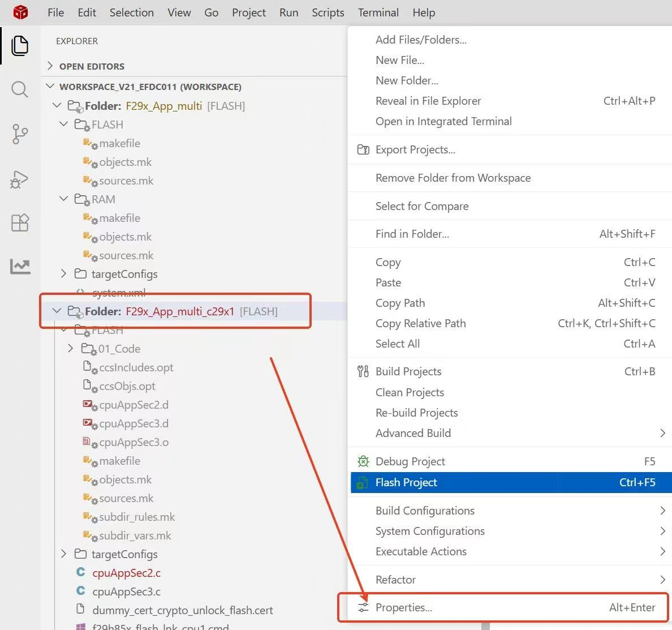Choose Reveal in File Explorer

(x=510, y=101)
